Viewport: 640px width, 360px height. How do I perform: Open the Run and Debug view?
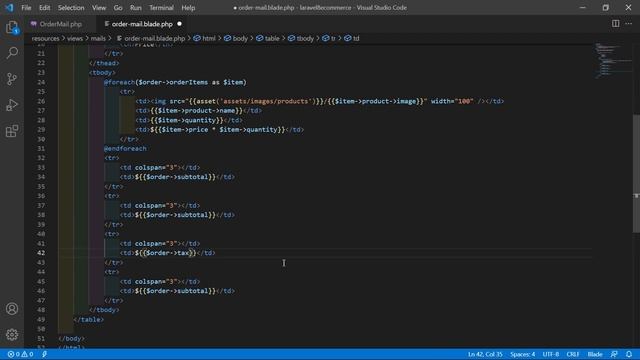click(x=12, y=105)
